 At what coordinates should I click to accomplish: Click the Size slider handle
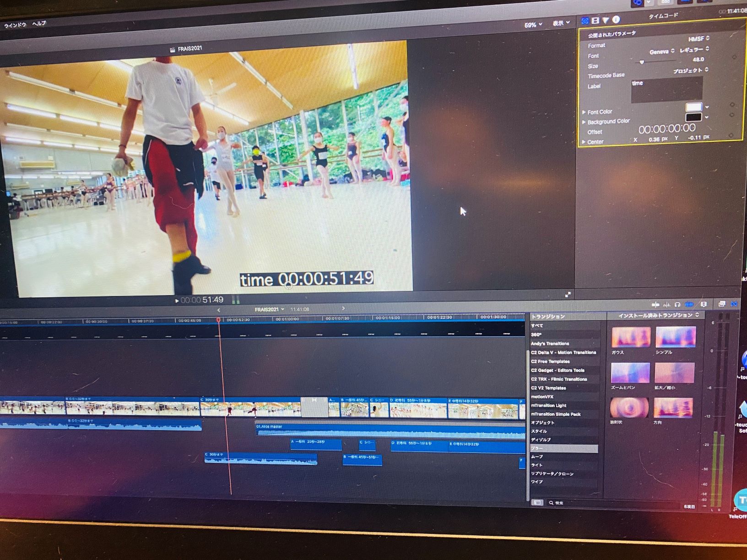click(642, 62)
